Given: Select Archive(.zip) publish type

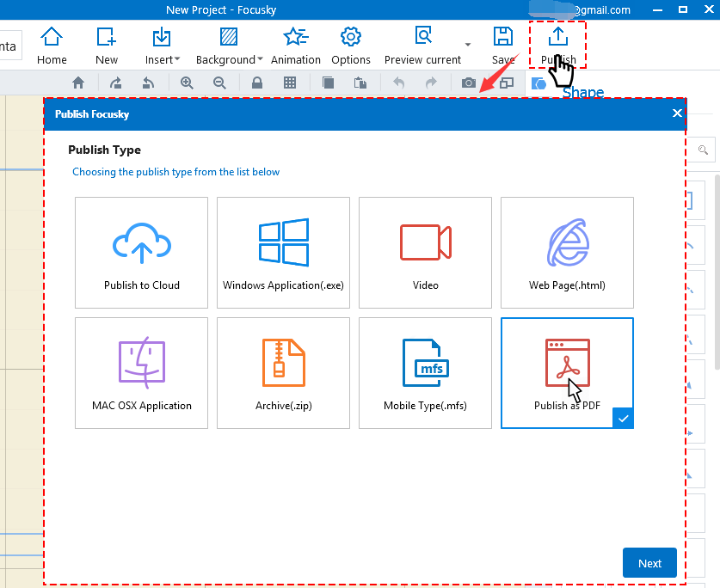Looking at the screenshot, I should tap(283, 373).
